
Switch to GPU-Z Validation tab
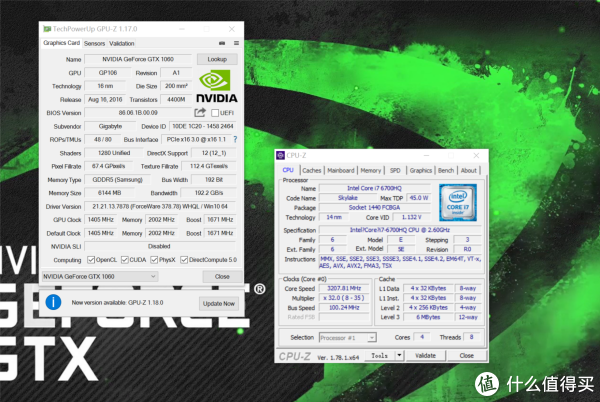[122, 44]
